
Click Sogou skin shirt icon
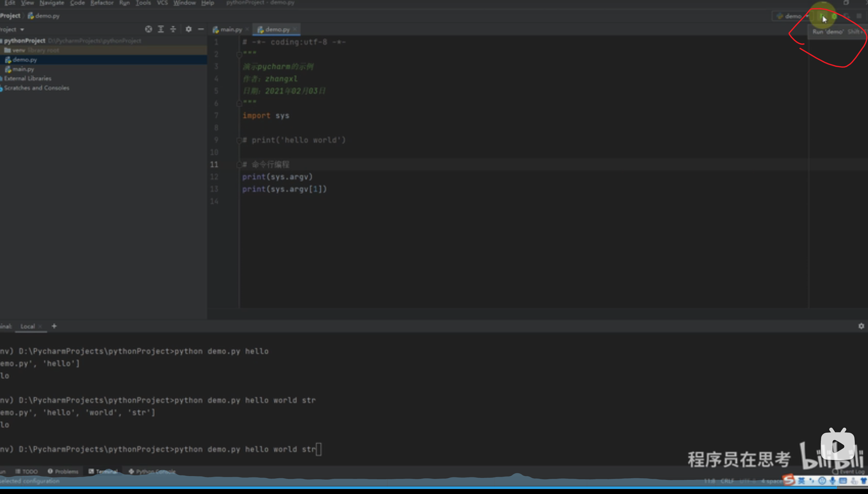(863, 480)
